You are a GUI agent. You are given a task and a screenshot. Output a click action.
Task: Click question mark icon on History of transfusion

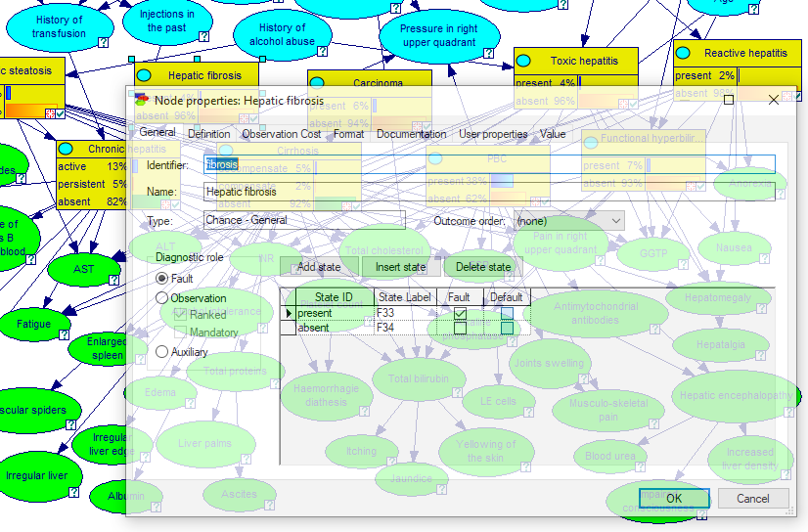coord(103,42)
